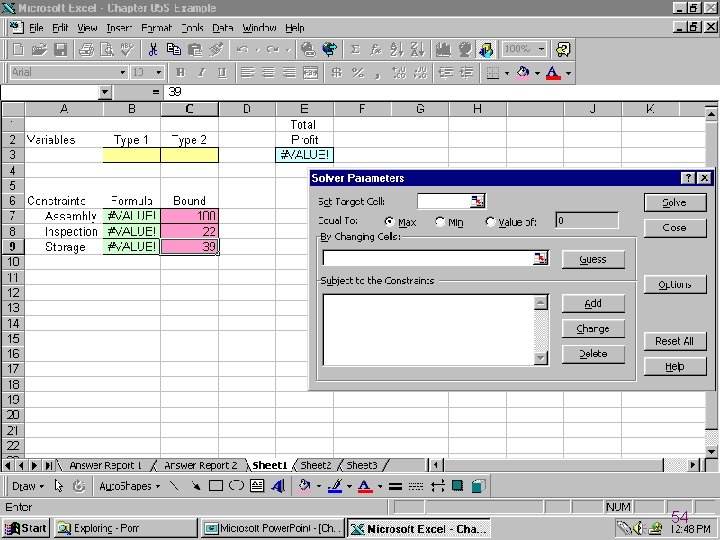The image size is (720, 540).
Task: Click the Value of number field
Action: coord(587,221)
